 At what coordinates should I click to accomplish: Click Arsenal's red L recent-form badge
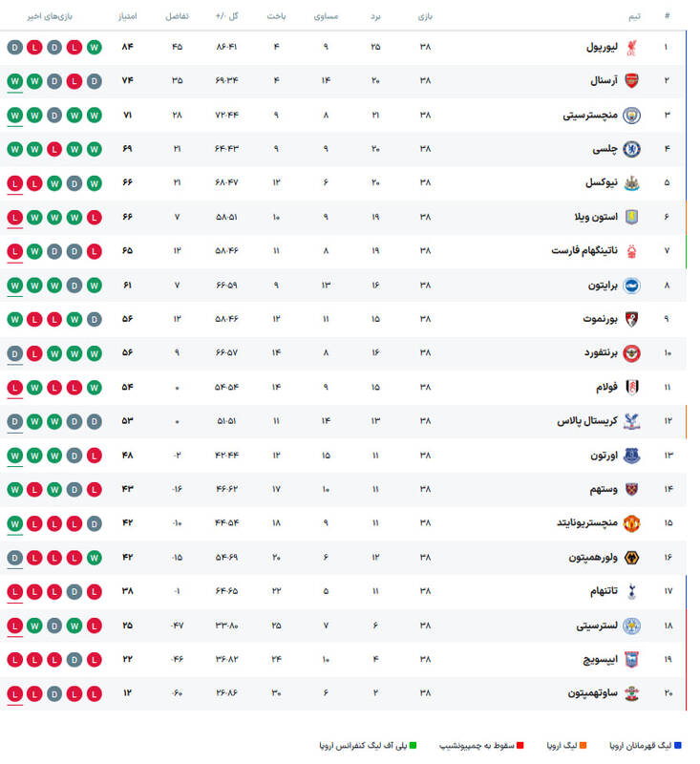(x=73, y=81)
